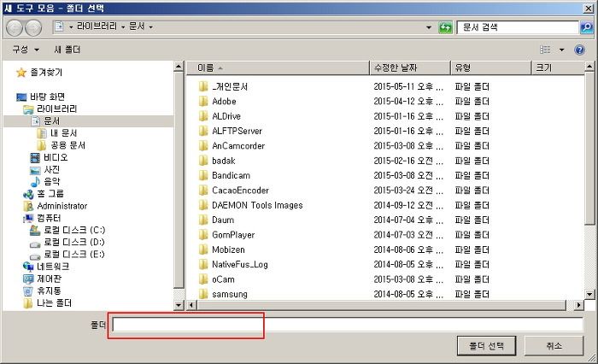Click 새 폴더 toolbar command
The image size is (598, 364).
[x=67, y=50]
